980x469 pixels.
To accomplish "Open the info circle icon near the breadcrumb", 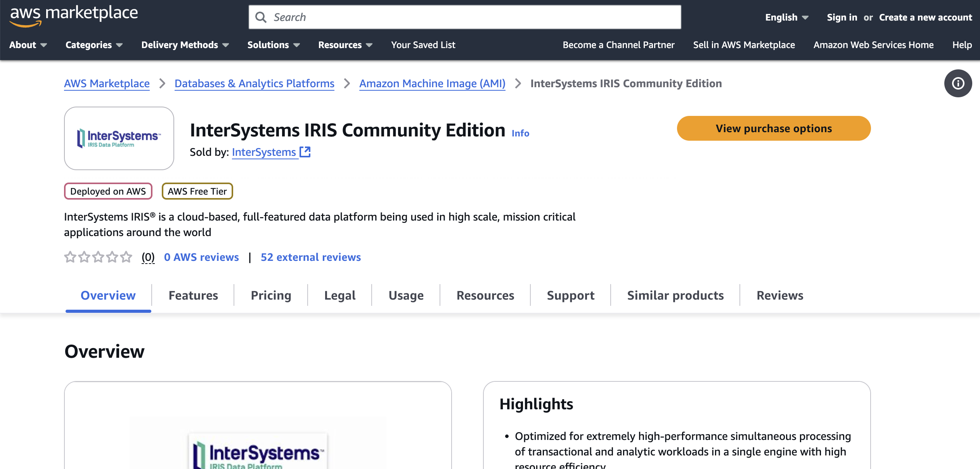I will (957, 83).
